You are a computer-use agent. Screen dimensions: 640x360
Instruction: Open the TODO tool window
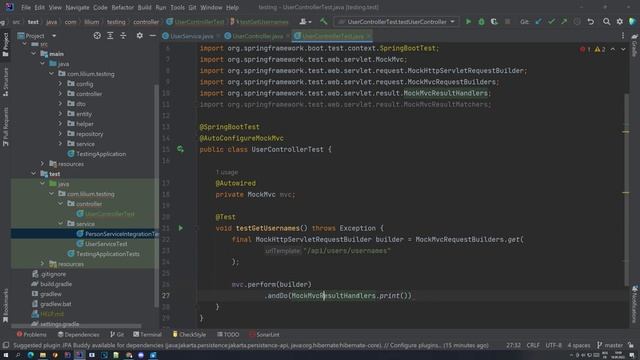(228, 334)
